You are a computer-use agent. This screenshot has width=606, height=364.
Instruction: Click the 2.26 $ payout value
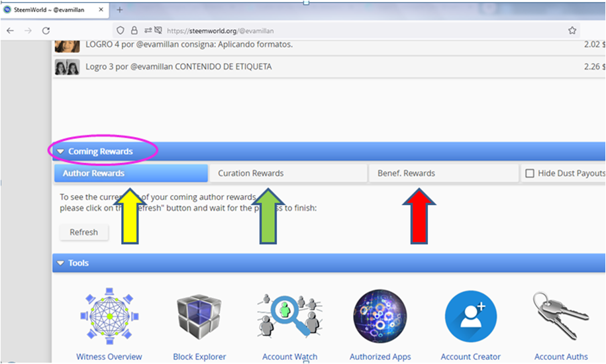(x=594, y=67)
